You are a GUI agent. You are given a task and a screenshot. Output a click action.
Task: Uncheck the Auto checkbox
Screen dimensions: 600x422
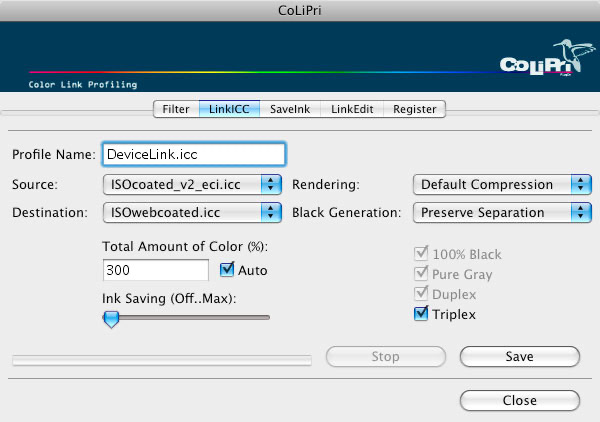[x=227, y=269]
